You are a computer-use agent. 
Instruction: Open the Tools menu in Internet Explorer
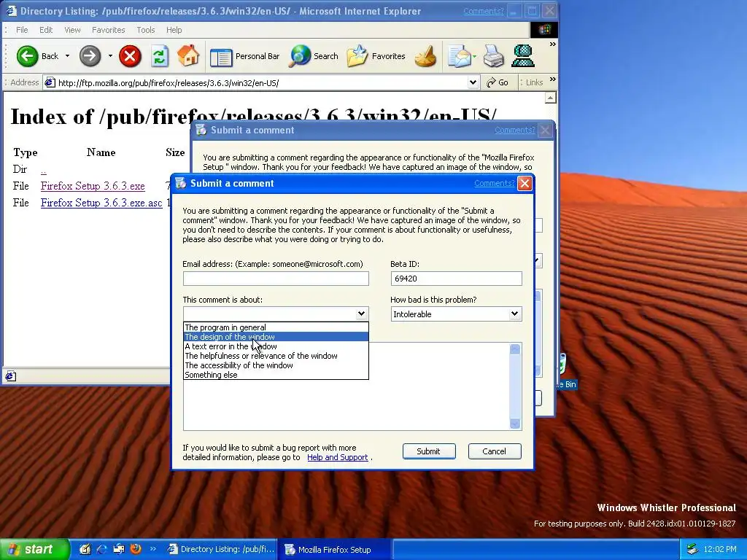(x=146, y=29)
